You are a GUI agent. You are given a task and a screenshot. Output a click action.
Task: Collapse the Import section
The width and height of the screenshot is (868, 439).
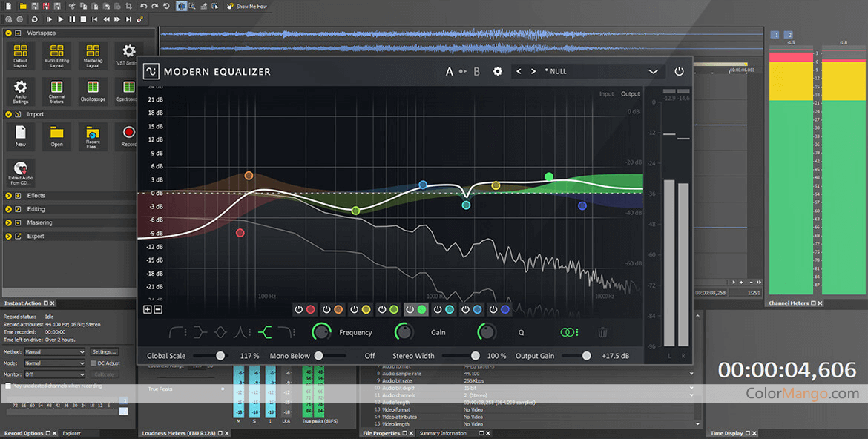(8, 115)
